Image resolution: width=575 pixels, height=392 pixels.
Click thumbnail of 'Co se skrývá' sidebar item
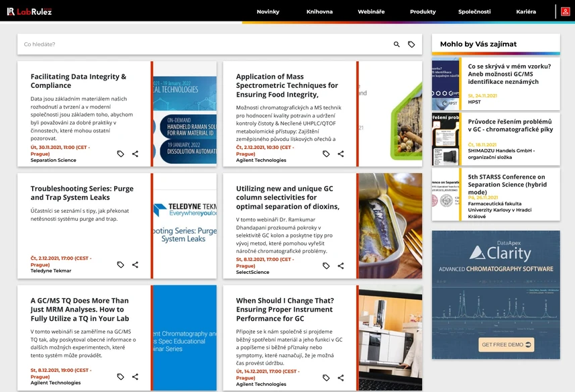coord(446,84)
